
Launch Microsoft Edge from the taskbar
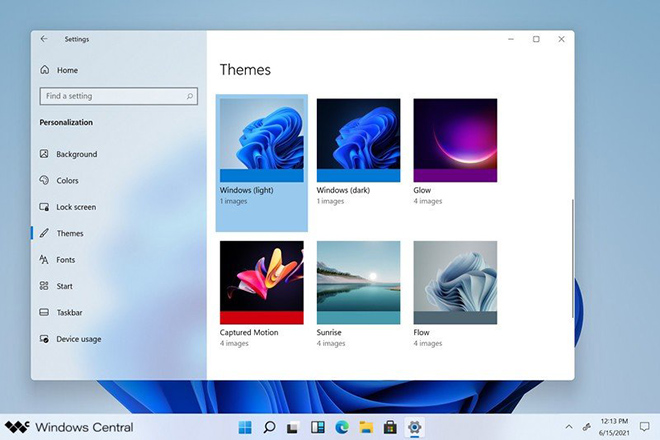[x=342, y=427]
